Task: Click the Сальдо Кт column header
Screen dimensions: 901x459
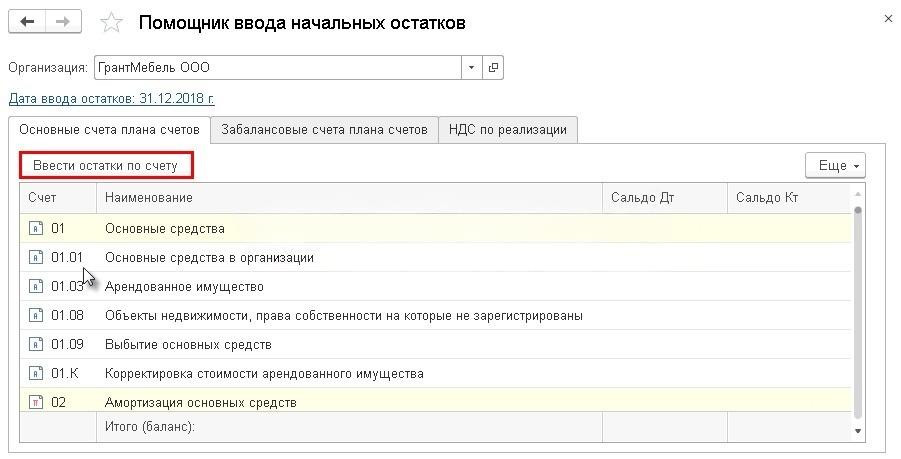Action: click(x=790, y=198)
